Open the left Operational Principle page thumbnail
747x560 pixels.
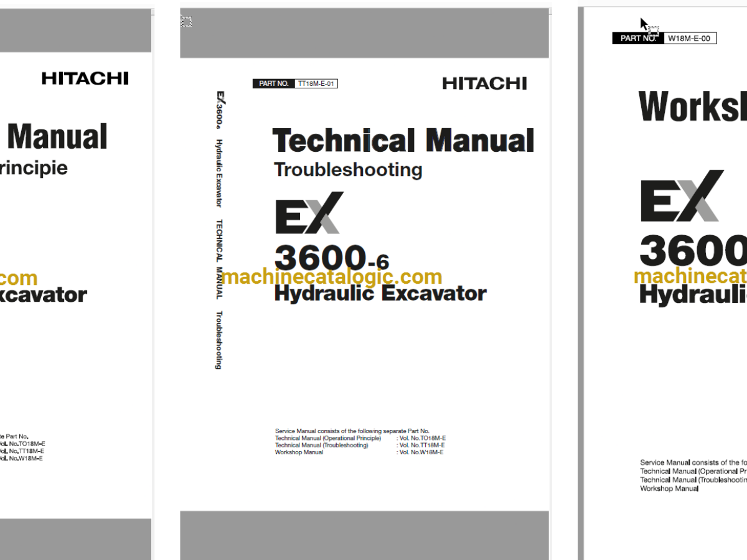75,284
